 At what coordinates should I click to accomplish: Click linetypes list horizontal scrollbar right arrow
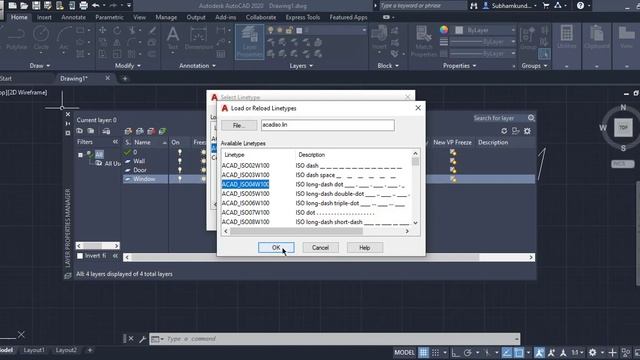coord(407,231)
